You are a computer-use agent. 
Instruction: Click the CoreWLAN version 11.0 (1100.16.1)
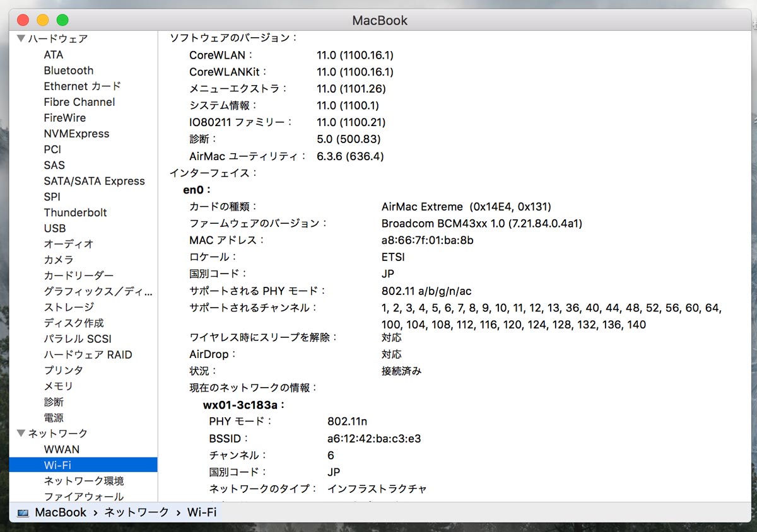click(x=355, y=55)
